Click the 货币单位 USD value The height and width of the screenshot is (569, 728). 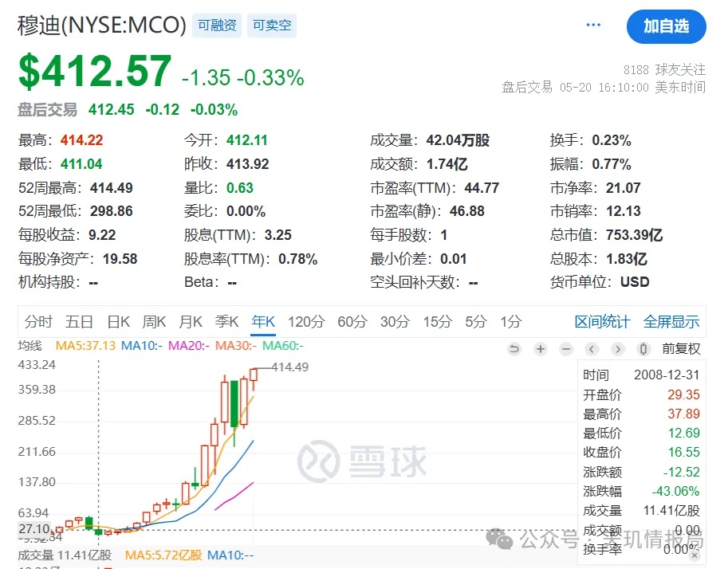pyautogui.click(x=635, y=282)
